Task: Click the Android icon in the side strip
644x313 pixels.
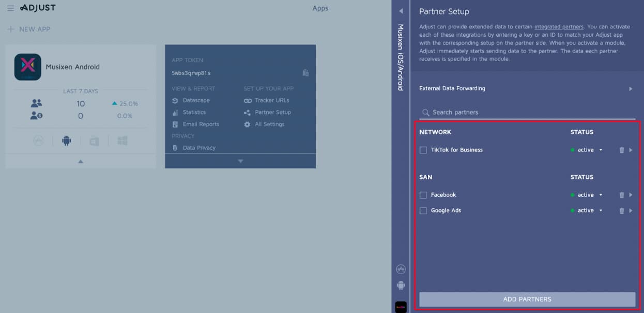Action: coord(401,285)
